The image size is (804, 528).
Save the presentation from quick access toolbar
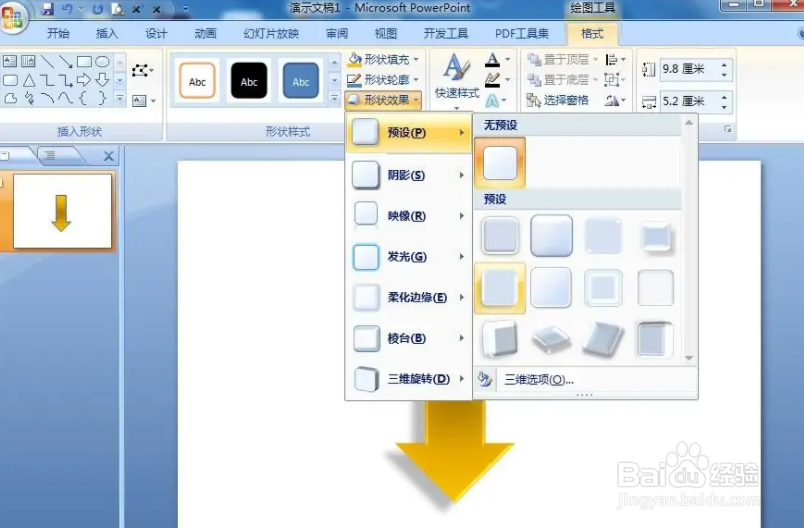point(47,9)
